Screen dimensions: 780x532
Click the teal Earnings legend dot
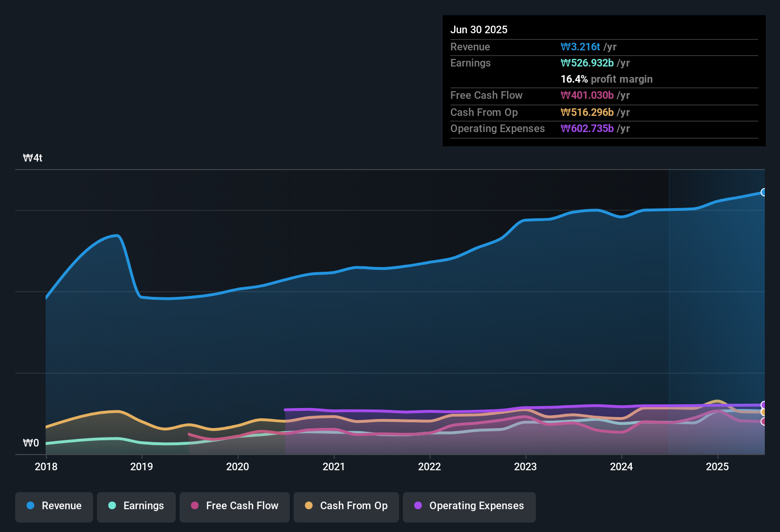tap(112, 506)
